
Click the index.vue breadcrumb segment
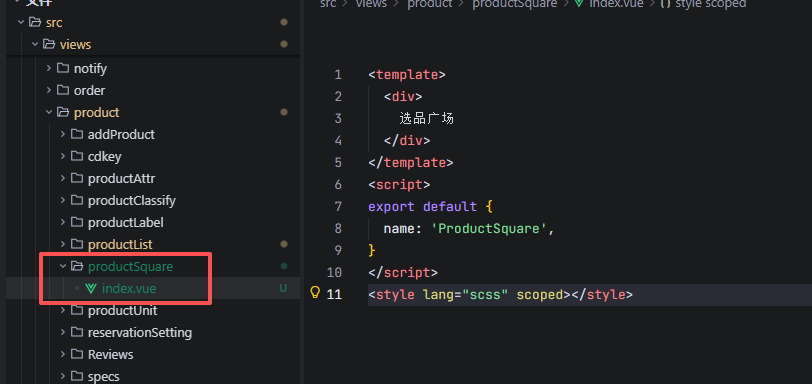point(616,4)
